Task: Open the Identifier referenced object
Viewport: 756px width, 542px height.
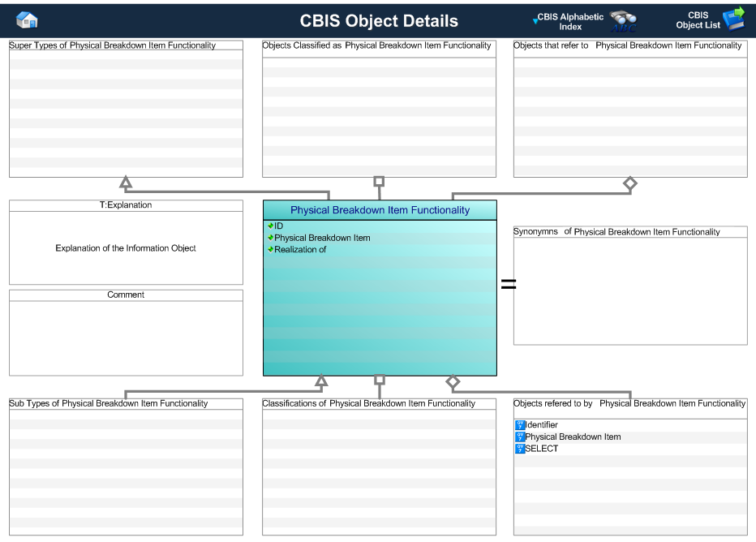Action: 541,425
